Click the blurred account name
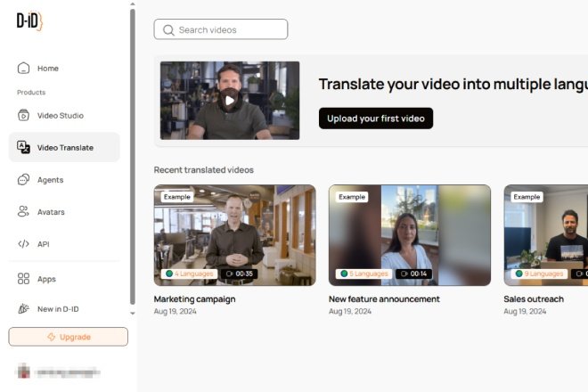The width and height of the screenshot is (588, 392). pos(68,372)
